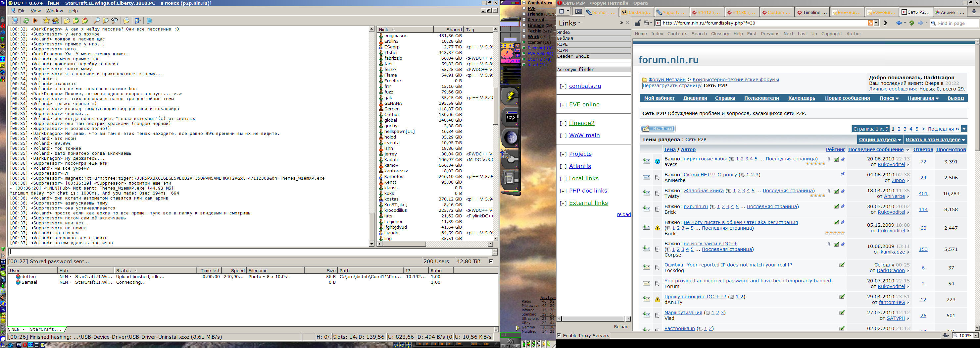Open Форум Нетлайн breadcrumb link
Viewport: 980px width, 348px height.
(667, 80)
